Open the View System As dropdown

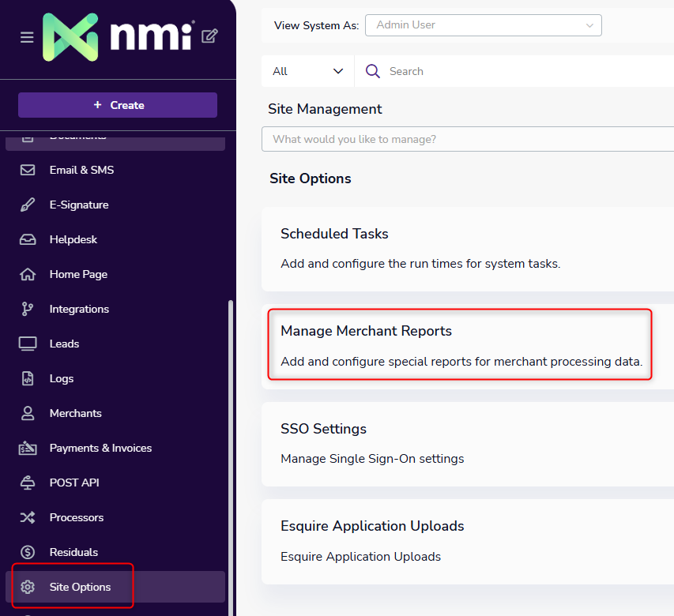tap(483, 25)
